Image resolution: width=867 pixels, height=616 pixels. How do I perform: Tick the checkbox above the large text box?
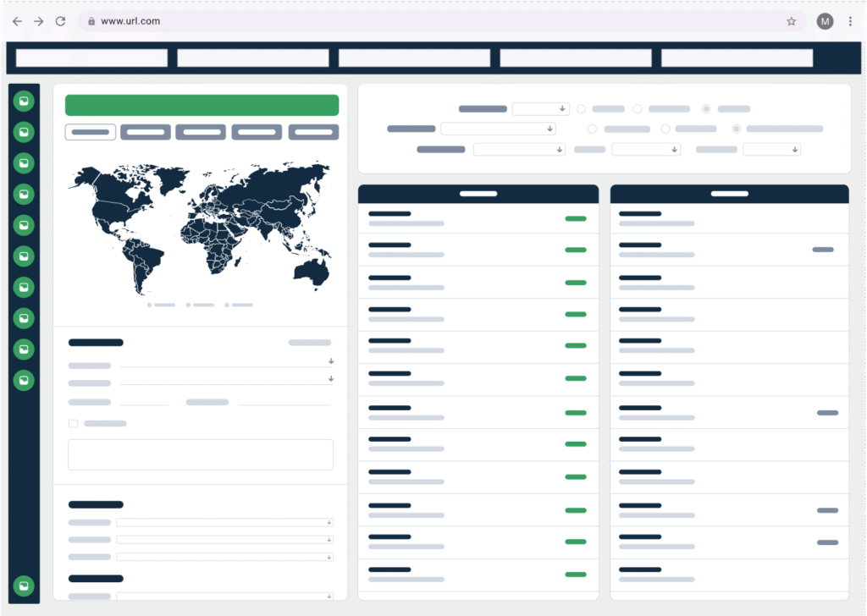coord(73,423)
